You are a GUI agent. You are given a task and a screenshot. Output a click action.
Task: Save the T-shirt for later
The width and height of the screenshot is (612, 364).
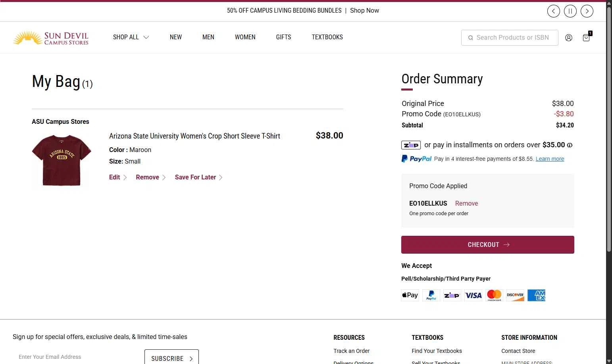[198, 177]
